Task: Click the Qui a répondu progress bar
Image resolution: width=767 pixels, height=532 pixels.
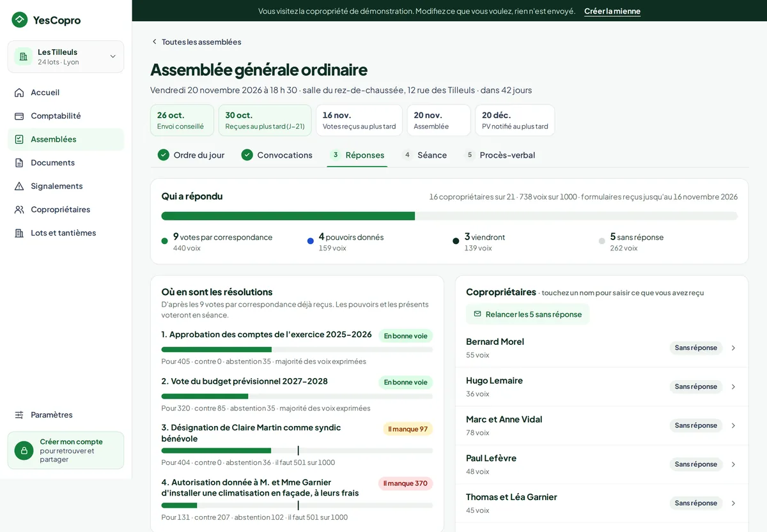Action: 449,216
